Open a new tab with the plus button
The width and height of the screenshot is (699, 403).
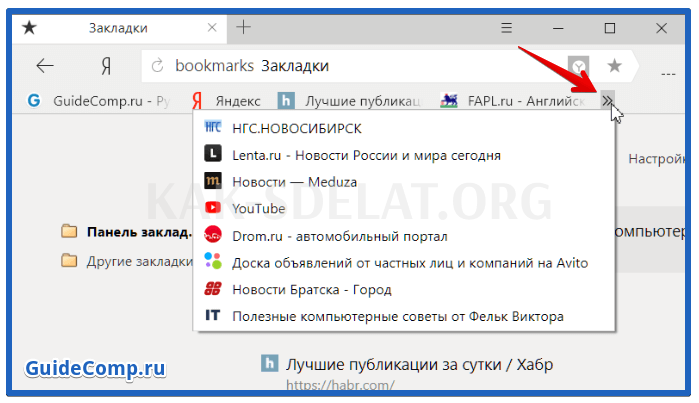243,27
